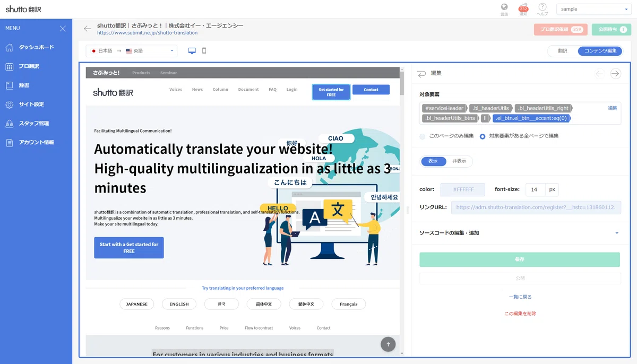Viewport: 637px width, 364px height.
Task: Open the Dashboard (ダッシュボード) menu item
Action: pos(36,47)
